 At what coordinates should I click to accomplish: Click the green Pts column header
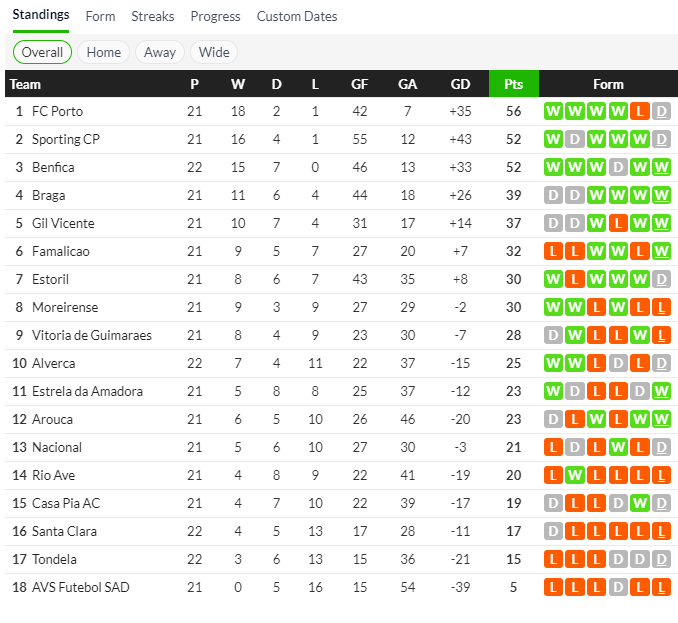pyautogui.click(x=513, y=84)
